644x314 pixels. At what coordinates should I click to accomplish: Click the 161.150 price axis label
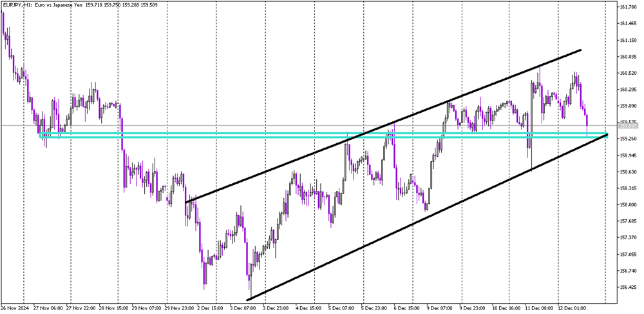point(629,40)
